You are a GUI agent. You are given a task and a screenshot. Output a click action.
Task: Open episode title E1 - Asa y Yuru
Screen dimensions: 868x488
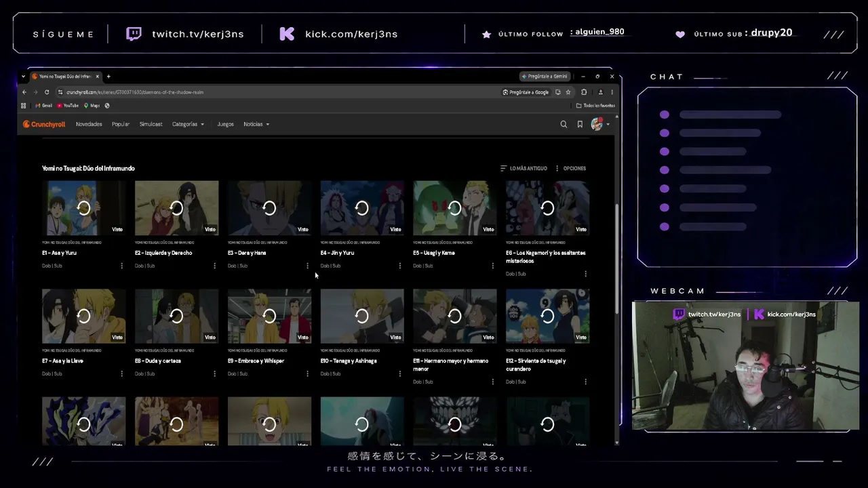point(59,253)
